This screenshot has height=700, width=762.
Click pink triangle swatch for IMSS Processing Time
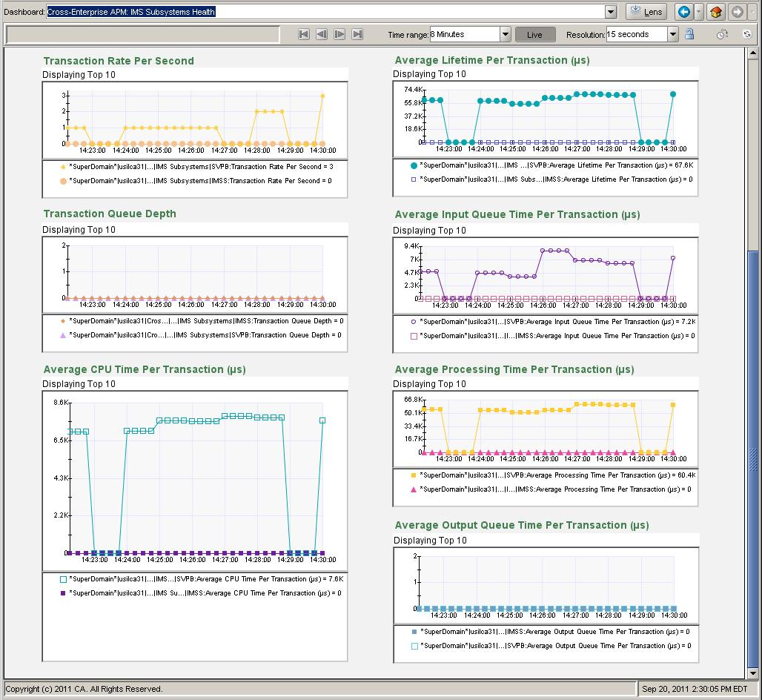(414, 489)
